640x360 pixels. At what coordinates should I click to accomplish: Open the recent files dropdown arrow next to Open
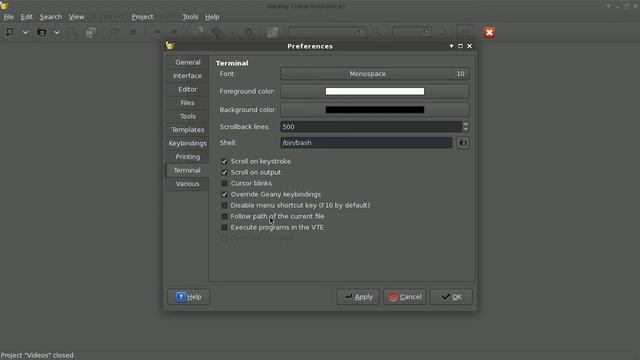[x=57, y=32]
